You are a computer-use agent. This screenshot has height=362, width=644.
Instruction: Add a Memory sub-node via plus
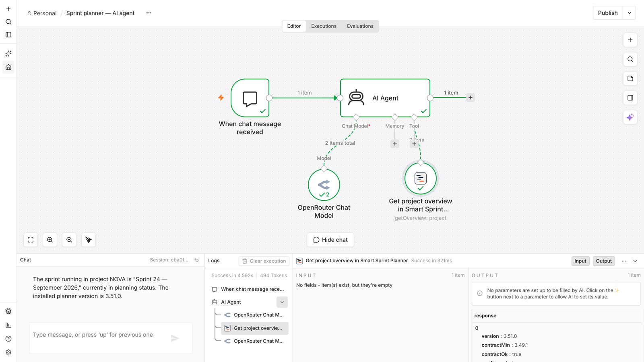point(395,144)
